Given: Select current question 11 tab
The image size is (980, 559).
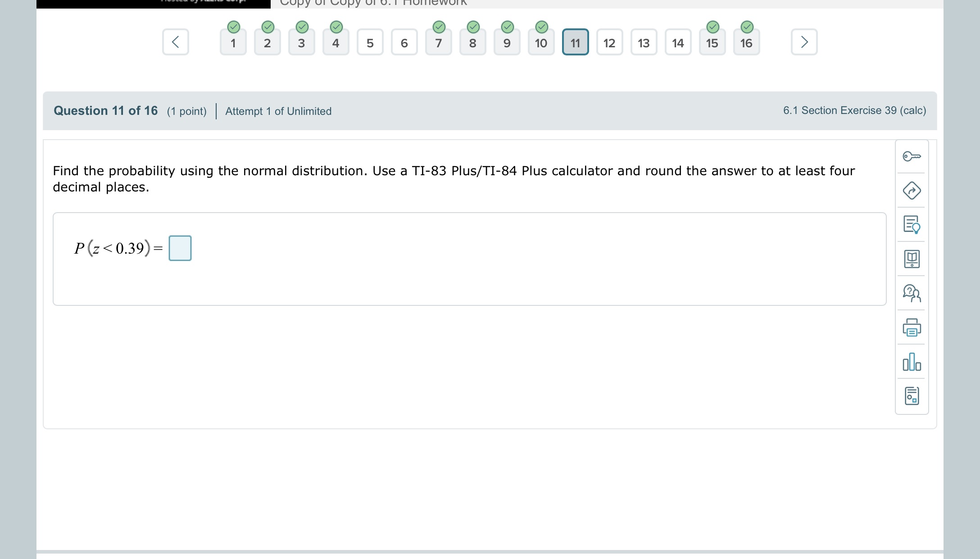Looking at the screenshot, I should [x=575, y=43].
